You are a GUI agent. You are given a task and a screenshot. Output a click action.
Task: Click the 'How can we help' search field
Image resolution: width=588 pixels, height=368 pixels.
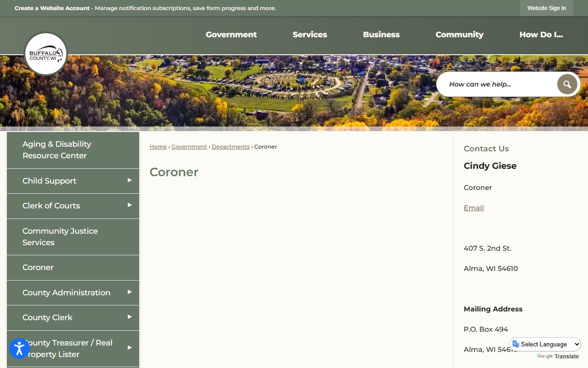point(498,84)
